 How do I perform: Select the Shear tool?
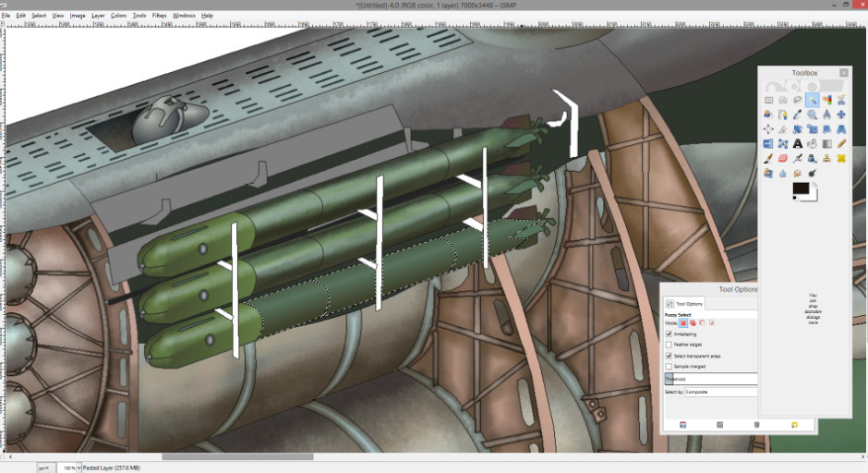[x=826, y=129]
